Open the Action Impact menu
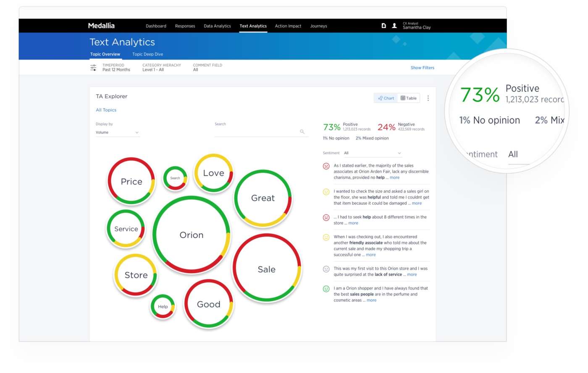588x373 pixels. coord(288,26)
